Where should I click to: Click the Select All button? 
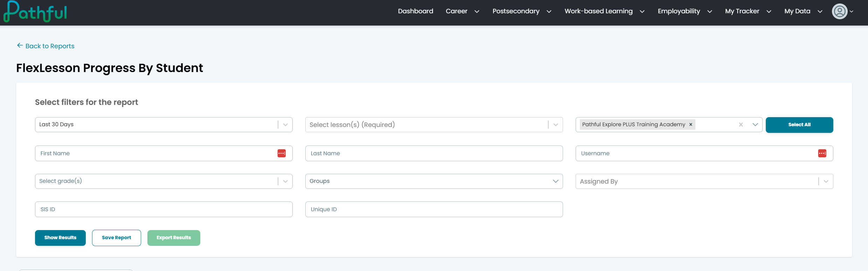coord(799,125)
